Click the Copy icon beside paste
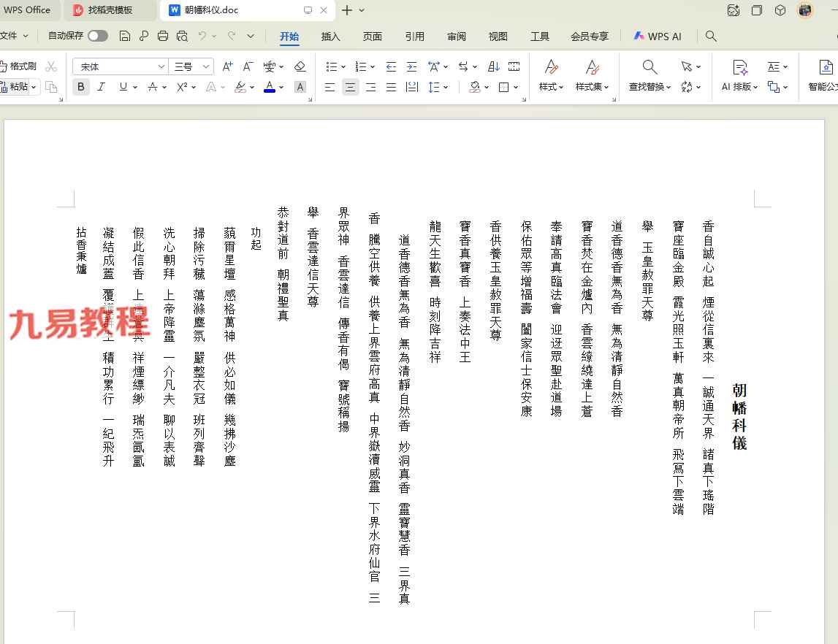The width and height of the screenshot is (838, 644). click(51, 86)
